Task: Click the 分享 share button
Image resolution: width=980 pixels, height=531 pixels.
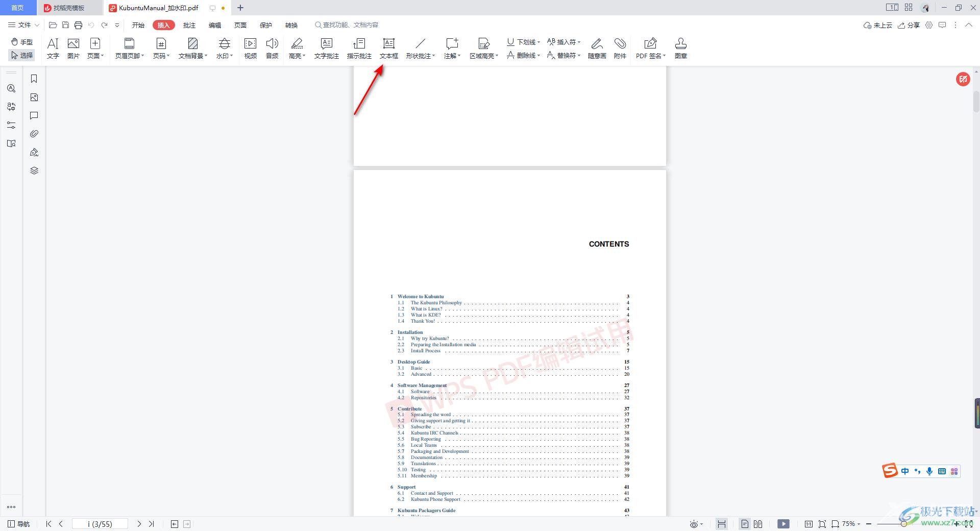Action: 909,25
